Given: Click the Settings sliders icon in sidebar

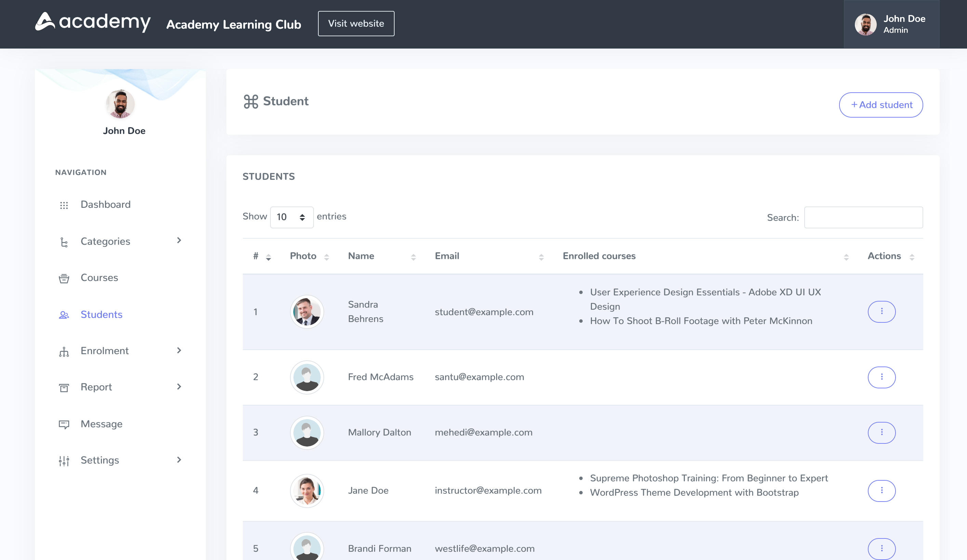Looking at the screenshot, I should 64,460.
